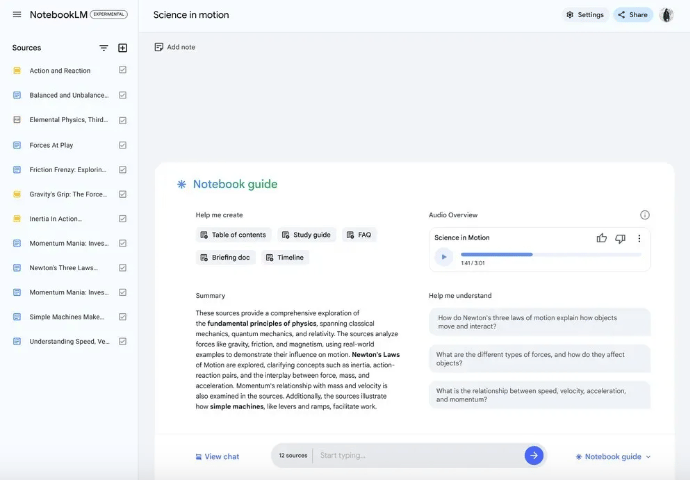This screenshot has height=480, width=690.
Task: Create a Table of contents
Action: [x=233, y=235]
